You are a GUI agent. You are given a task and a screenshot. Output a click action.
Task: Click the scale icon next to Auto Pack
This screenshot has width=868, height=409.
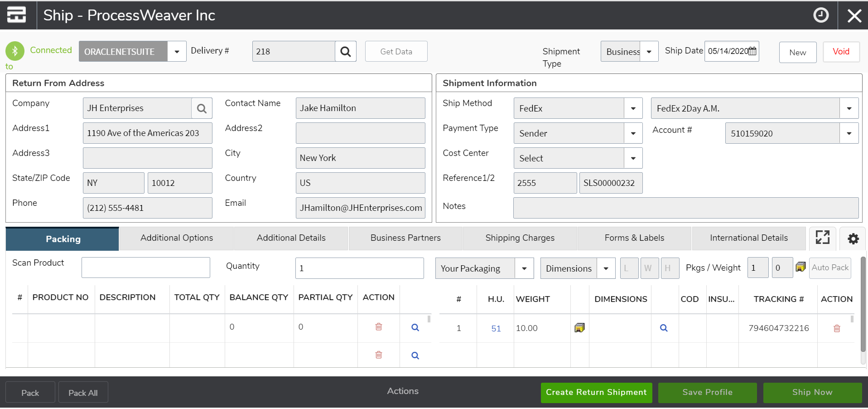click(x=800, y=267)
